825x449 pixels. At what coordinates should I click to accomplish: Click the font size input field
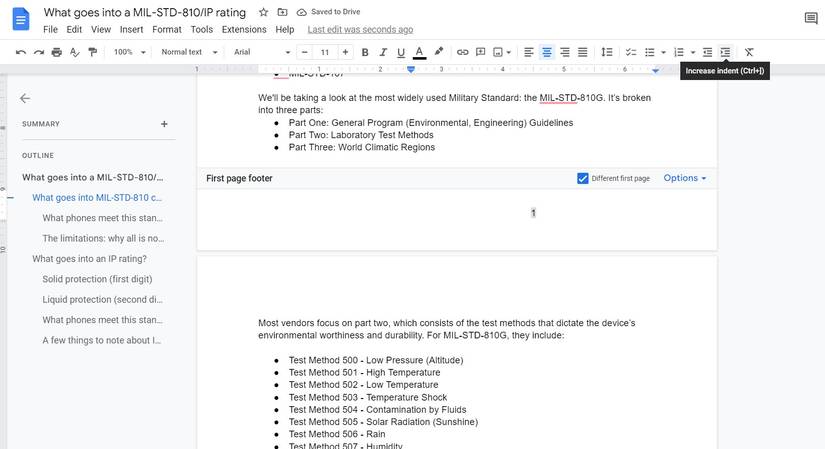pos(325,52)
